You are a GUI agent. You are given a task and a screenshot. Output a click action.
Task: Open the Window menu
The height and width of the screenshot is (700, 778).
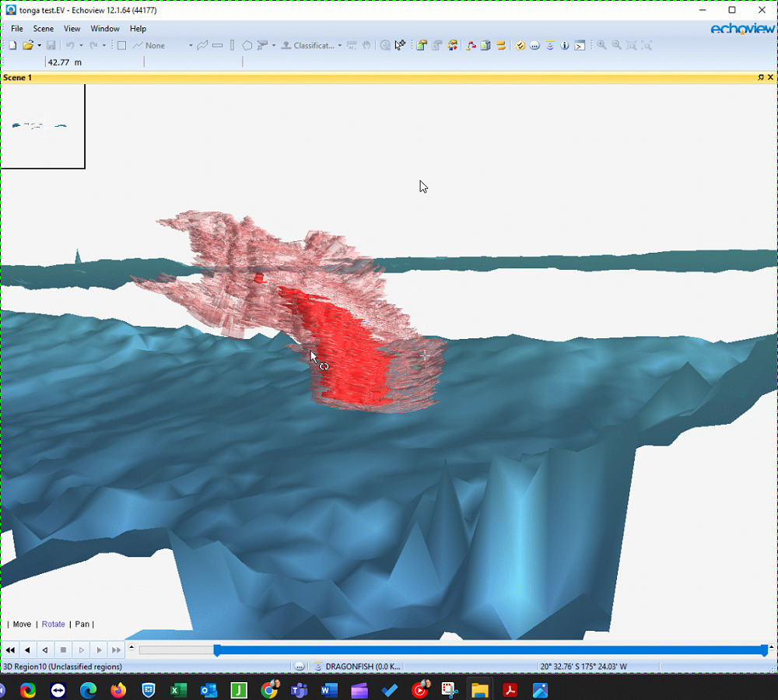(105, 29)
